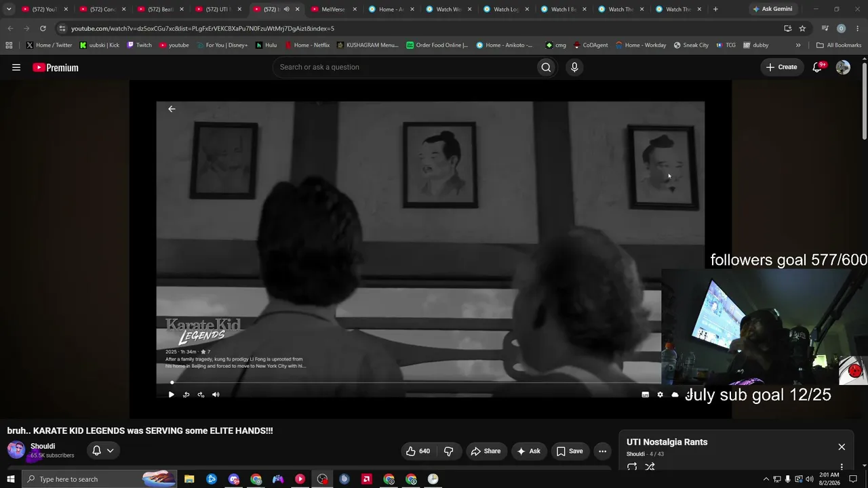This screenshot has width=868, height=488.
Task: Ask about this video
Action: tap(528, 451)
